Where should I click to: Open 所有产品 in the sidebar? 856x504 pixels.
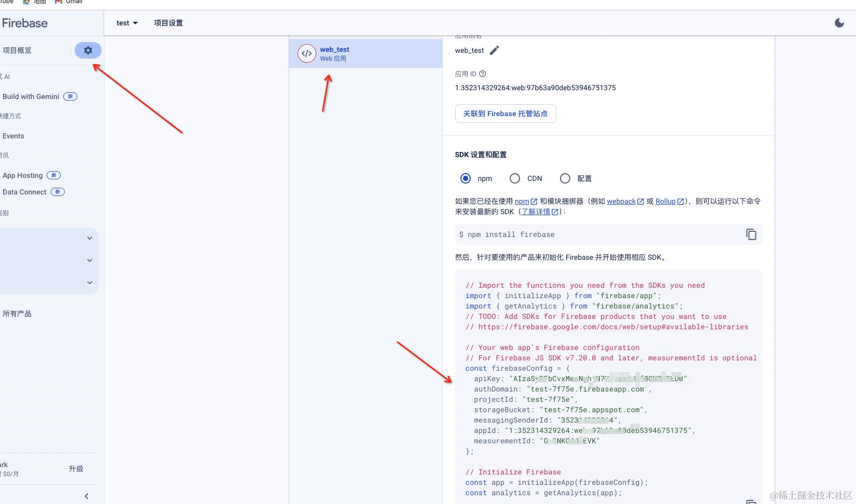(x=17, y=314)
